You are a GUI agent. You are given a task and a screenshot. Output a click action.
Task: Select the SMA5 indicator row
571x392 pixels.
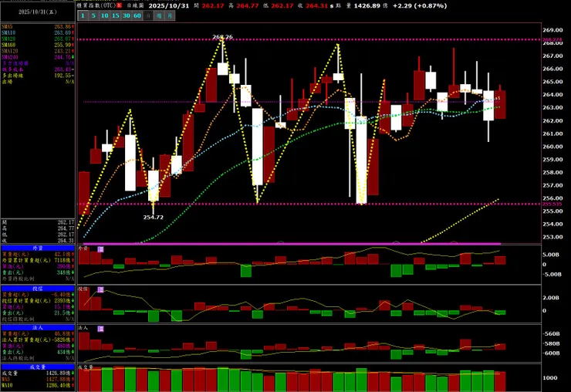pyautogui.click(x=38, y=26)
